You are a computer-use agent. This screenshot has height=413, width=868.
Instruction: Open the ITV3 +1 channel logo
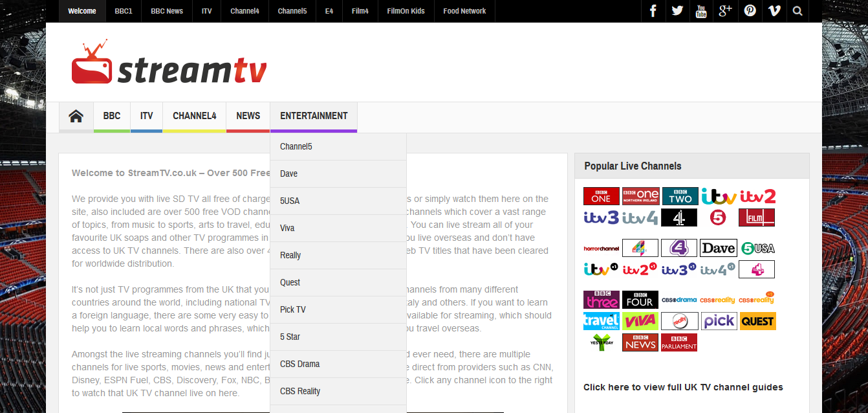[679, 269]
